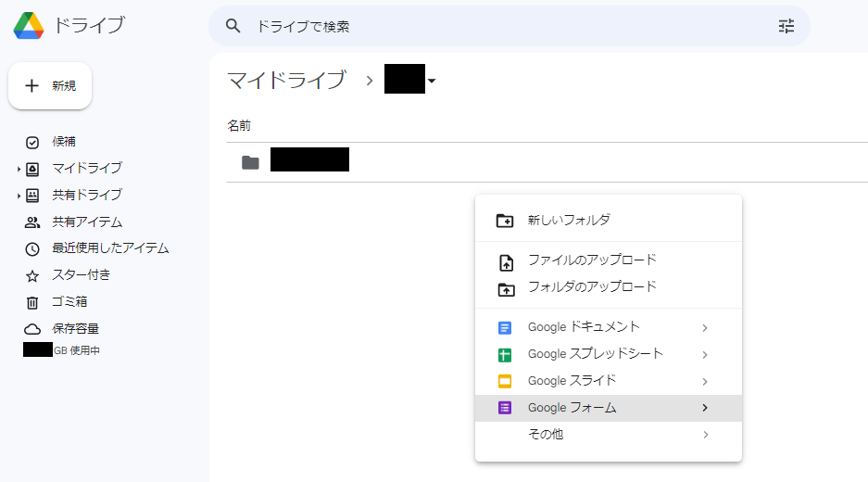868x482 pixels.
Task: Choose Google フォーム menu entry
Action: (609, 409)
